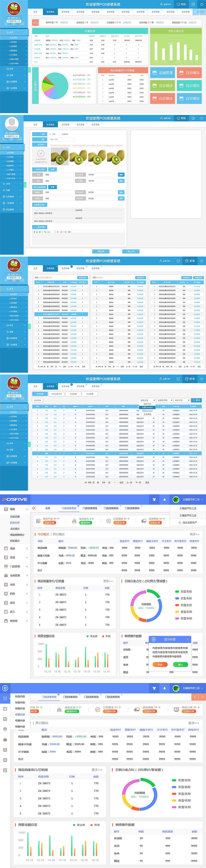Image resolution: width=206 pixels, height=868 pixels.
Task: Click 退出当前账户 in the user menu
Action: (188, 523)
